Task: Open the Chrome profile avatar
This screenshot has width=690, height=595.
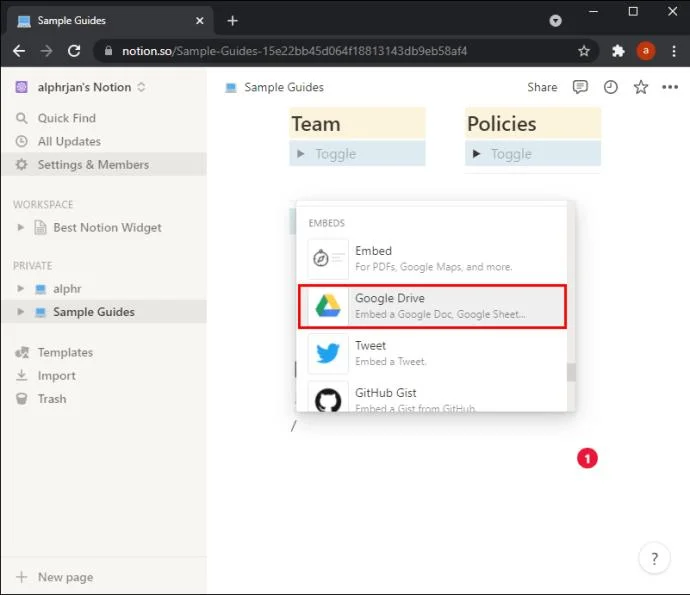Action: click(x=646, y=51)
